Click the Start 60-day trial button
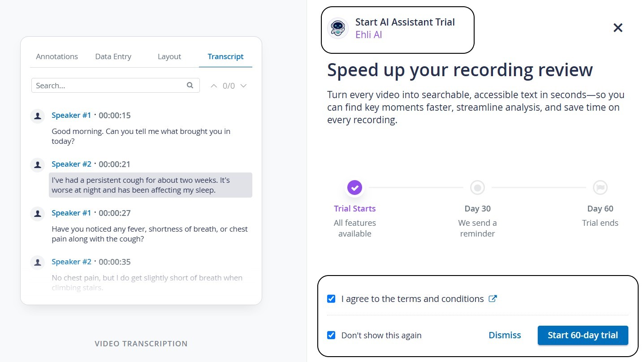 click(583, 335)
